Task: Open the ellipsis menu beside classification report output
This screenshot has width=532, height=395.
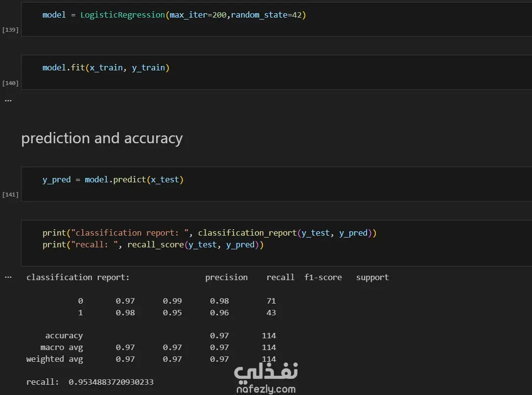Action: tap(8, 277)
